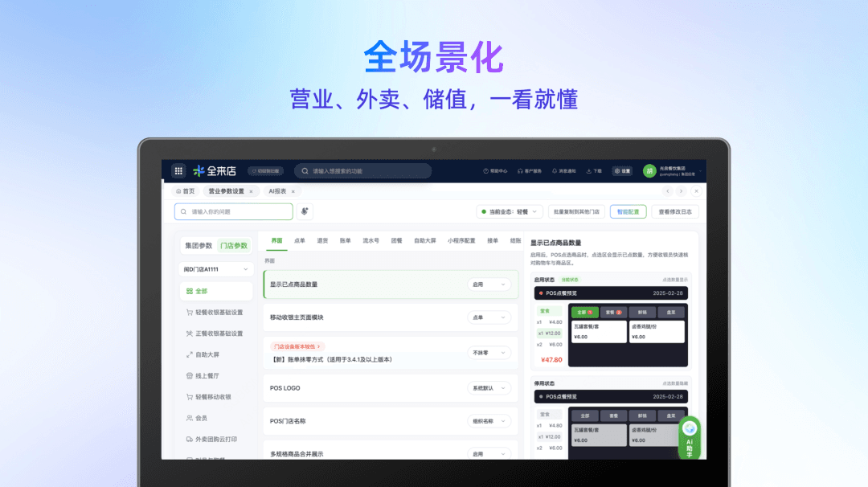Select the 自助大屏 settings tab
The height and width of the screenshot is (487, 868).
click(424, 241)
